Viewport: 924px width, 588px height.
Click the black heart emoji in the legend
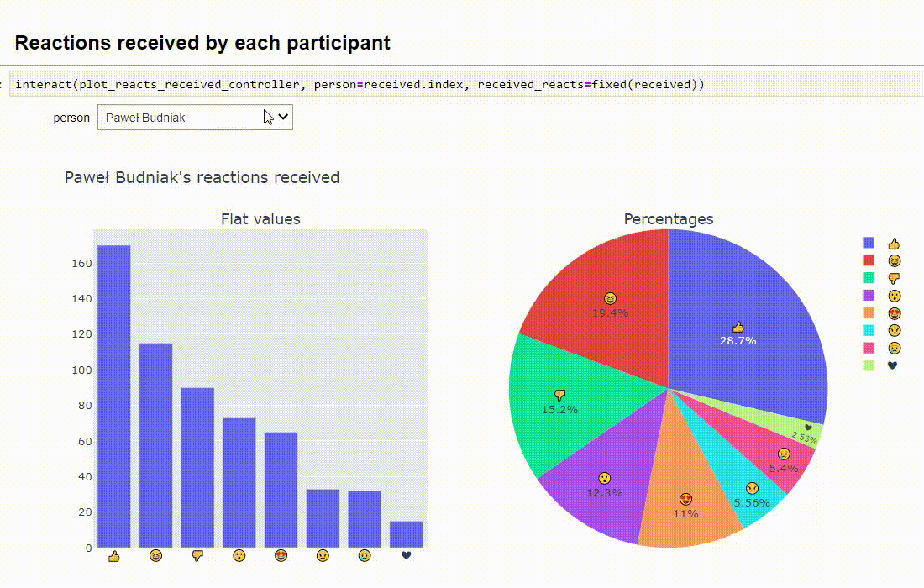pyautogui.click(x=892, y=365)
